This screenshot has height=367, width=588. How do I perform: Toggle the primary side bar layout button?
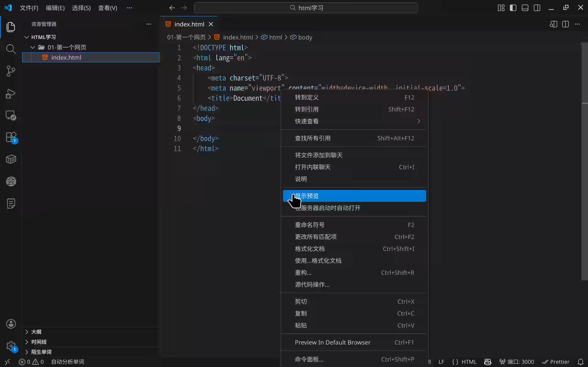coord(513,8)
